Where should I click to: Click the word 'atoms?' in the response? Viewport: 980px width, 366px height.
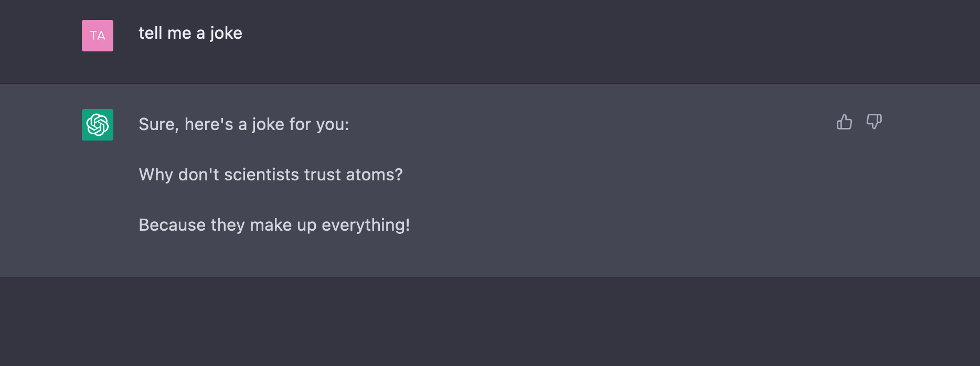coord(374,175)
